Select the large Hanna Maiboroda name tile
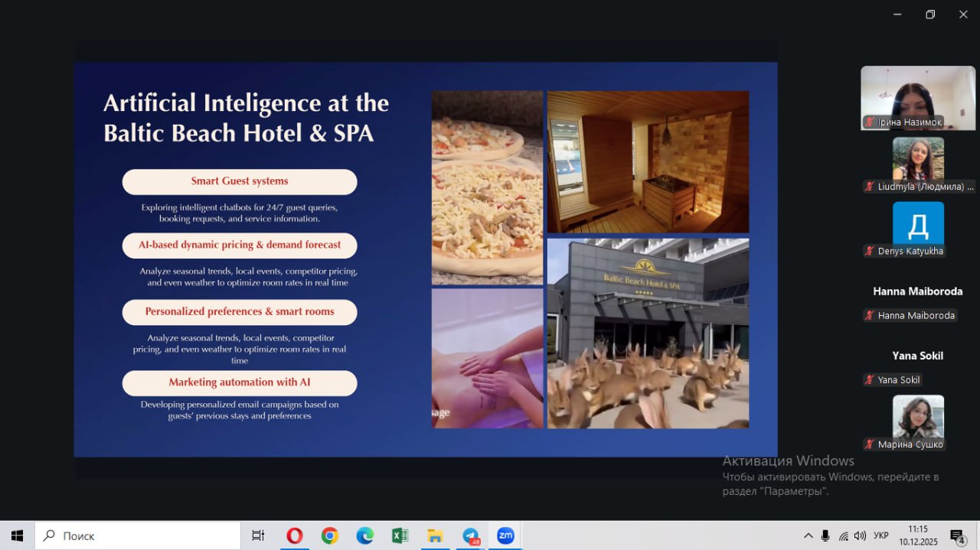980x550 pixels. coord(918,291)
